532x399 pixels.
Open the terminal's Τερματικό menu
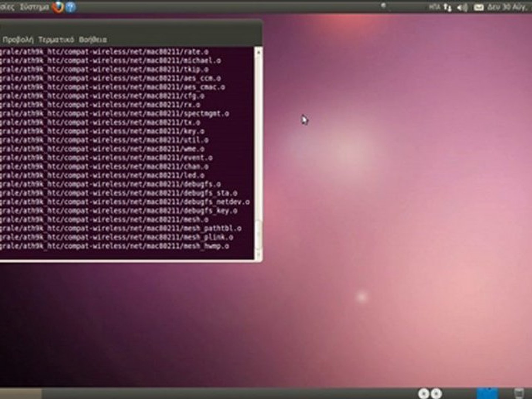click(56, 40)
